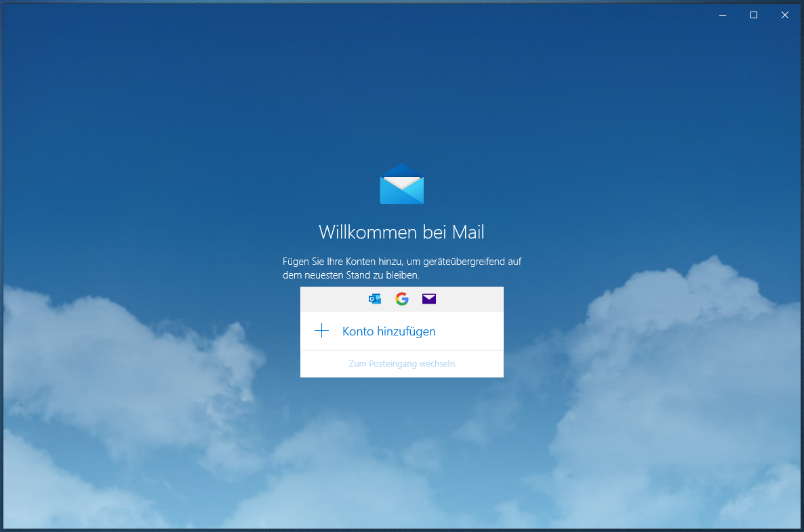Click the blue Mail envelope logo
The height and width of the screenshot is (532, 804).
pyautogui.click(x=402, y=184)
